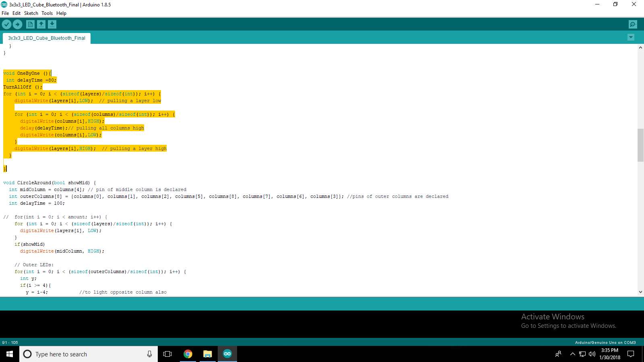Open the Sketch menu

tap(31, 13)
